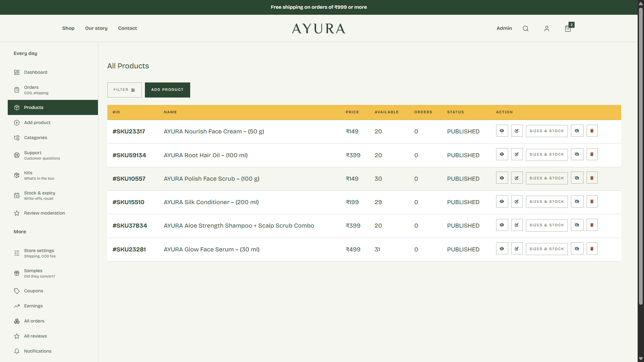Hide Aloe Strength Shampoo combo from store

577,225
